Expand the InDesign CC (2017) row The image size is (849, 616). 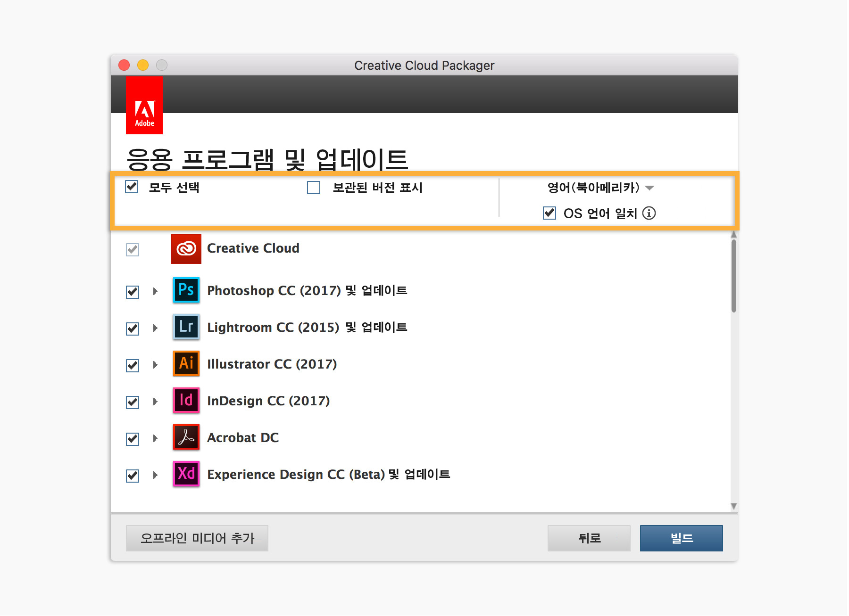point(155,402)
